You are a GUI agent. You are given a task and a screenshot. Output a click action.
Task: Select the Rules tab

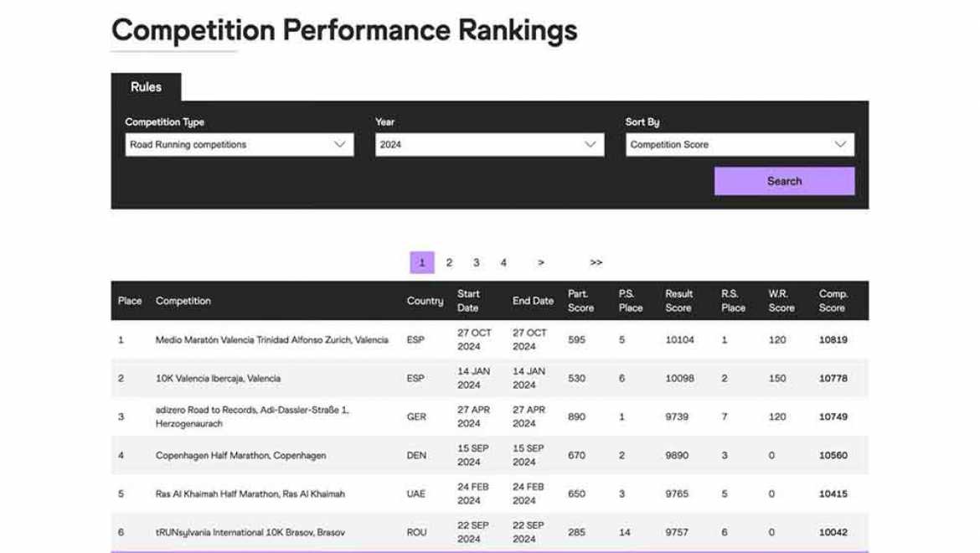tap(146, 87)
